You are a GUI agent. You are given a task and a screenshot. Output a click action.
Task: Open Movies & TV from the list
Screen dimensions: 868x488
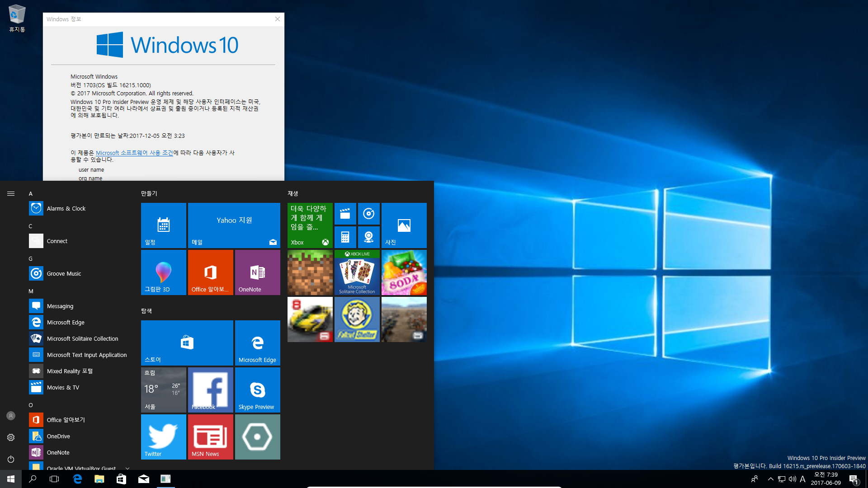pyautogui.click(x=78, y=387)
